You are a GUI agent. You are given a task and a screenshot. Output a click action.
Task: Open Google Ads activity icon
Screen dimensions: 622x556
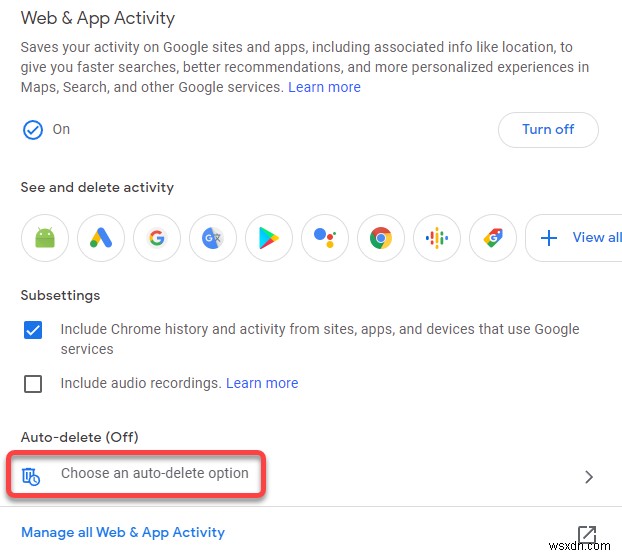point(101,238)
